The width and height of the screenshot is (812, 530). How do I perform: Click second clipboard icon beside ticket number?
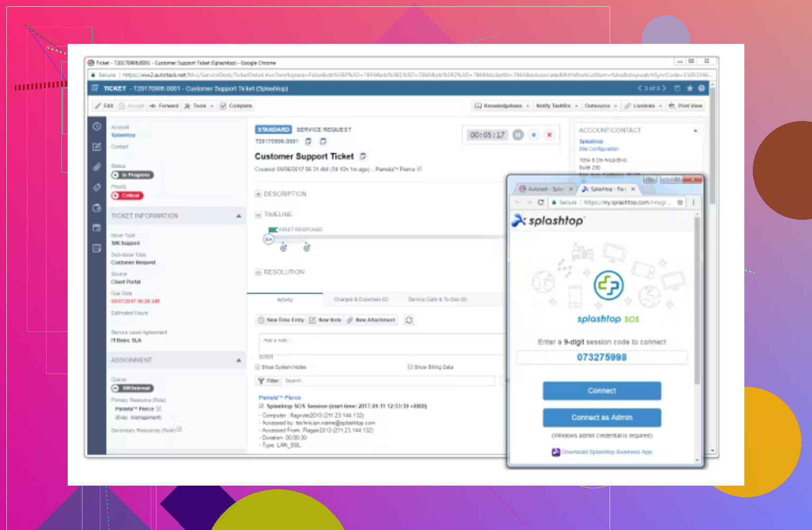(323, 141)
